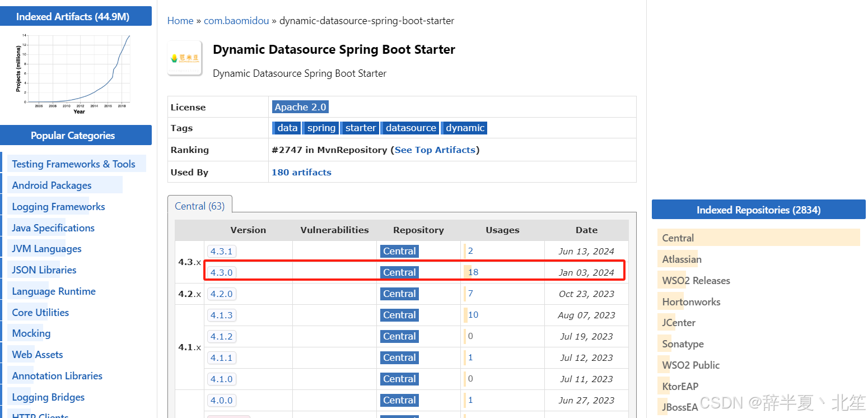
Task: Open Annotation Libraries category
Action: point(57,376)
